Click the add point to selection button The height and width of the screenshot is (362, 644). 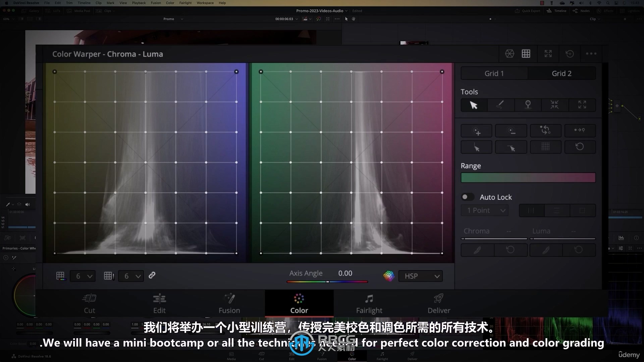point(477,131)
